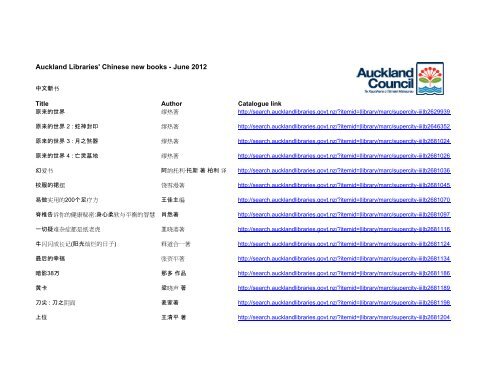
Task: Click the title containing "200个"
Action: [67, 200]
